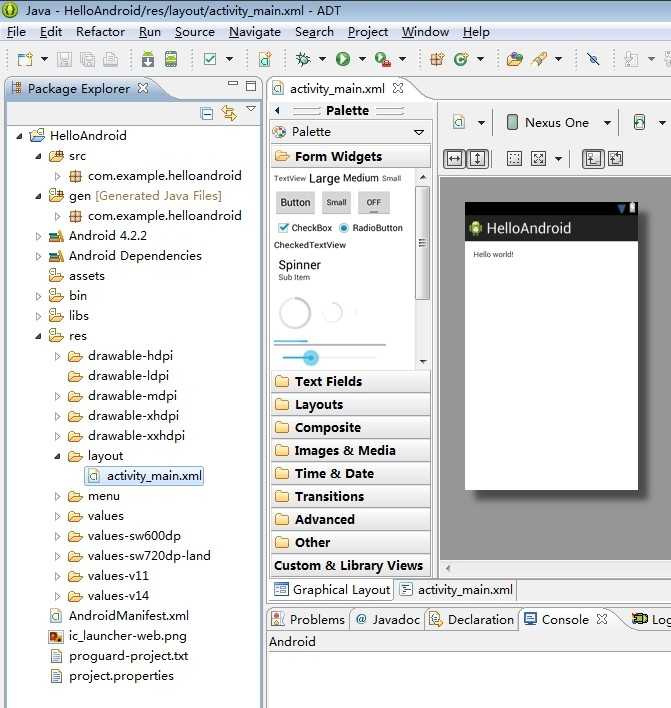This screenshot has width=671, height=708.
Task: Toggle Link with Editor in Package Explorer
Action: point(229,113)
